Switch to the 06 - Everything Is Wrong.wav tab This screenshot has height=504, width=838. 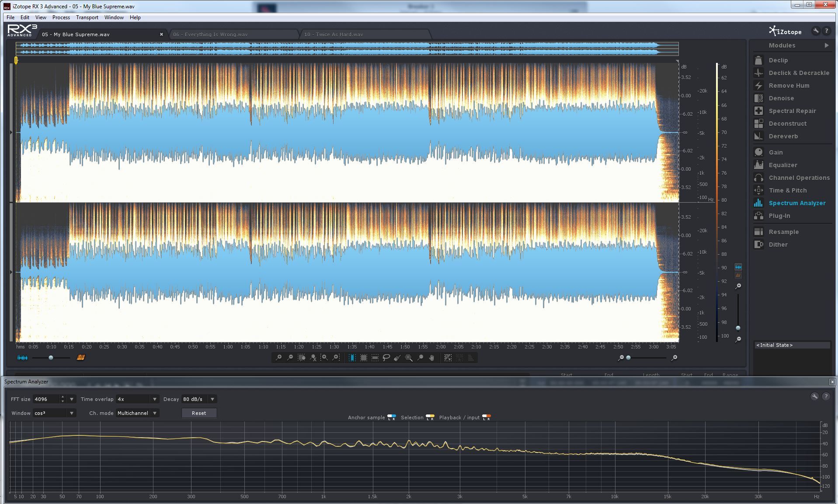click(210, 35)
